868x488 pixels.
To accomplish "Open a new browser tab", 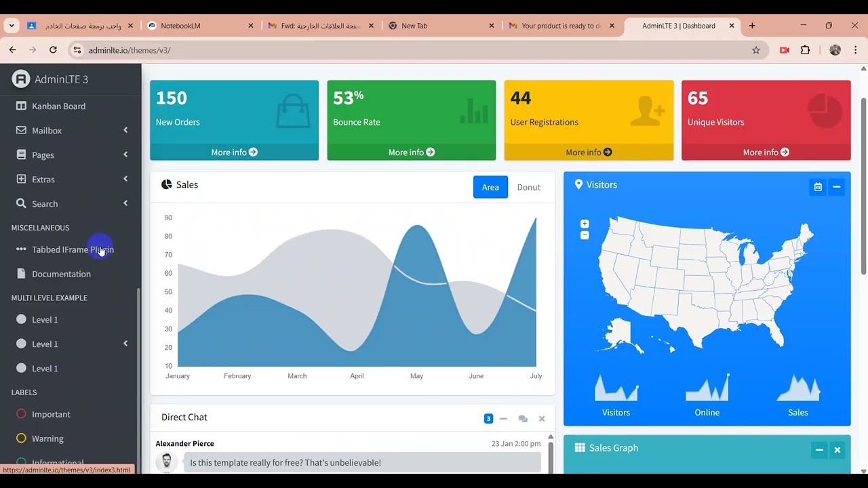I will pyautogui.click(x=752, y=26).
